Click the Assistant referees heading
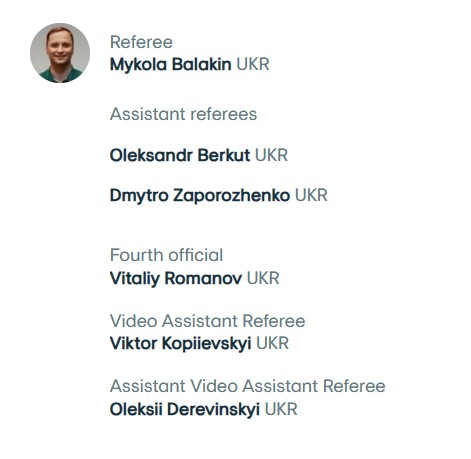471x459 pixels. (x=183, y=114)
